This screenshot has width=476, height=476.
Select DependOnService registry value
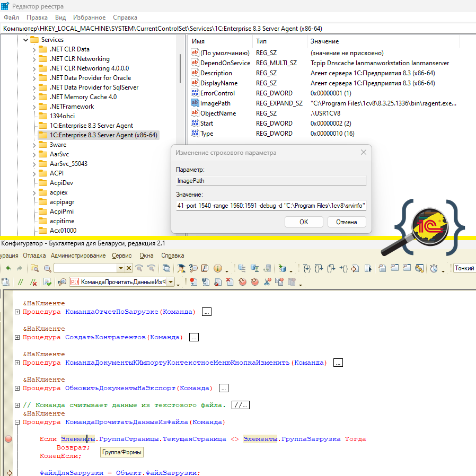225,63
